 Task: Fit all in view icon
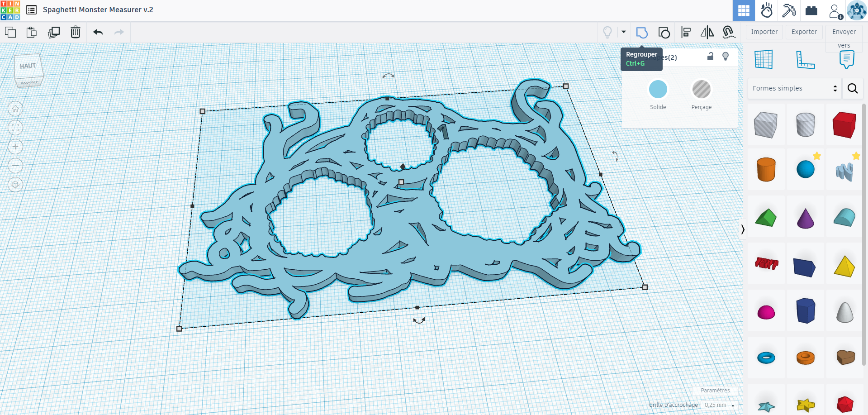coord(15,128)
